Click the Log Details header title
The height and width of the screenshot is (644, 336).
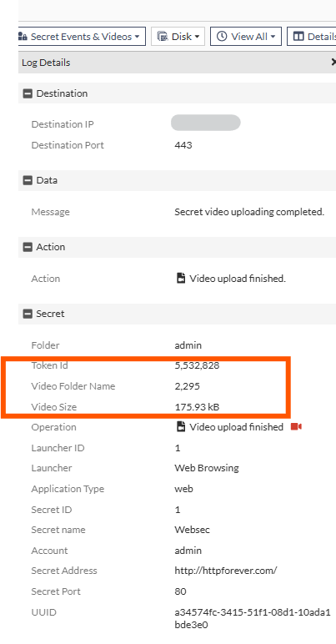tap(46, 63)
